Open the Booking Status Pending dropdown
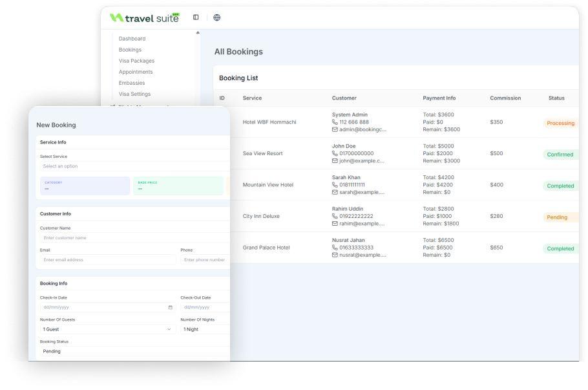 coord(135,351)
